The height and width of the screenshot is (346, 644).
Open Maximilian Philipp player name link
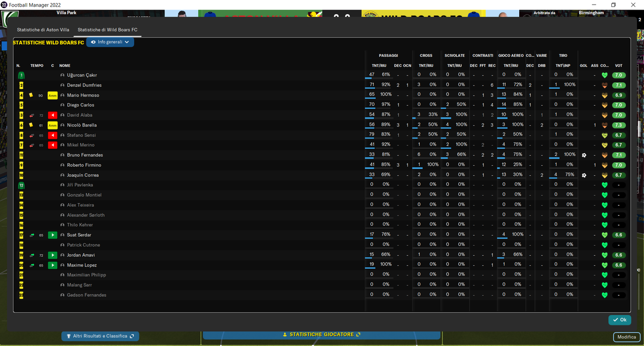pyautogui.click(x=87, y=275)
